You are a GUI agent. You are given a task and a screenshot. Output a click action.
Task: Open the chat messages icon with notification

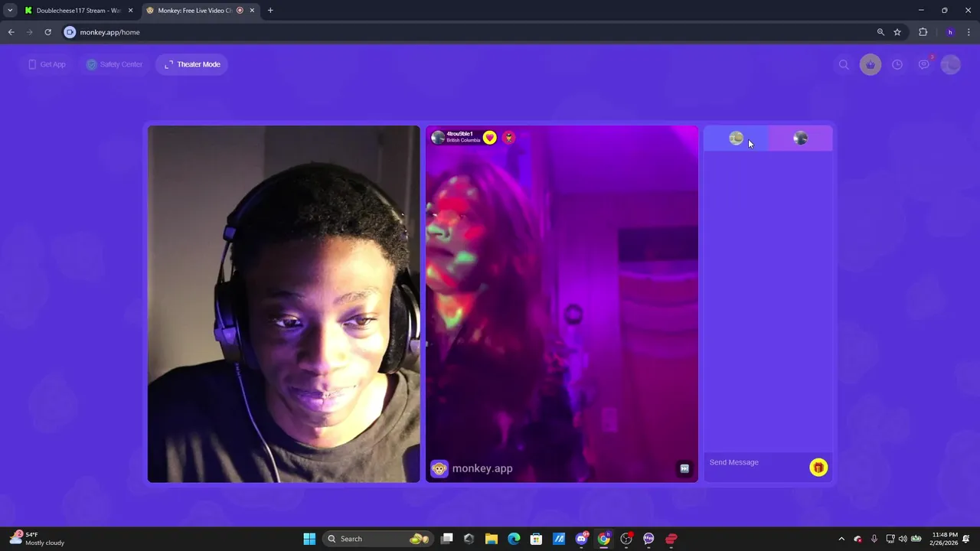924,64
